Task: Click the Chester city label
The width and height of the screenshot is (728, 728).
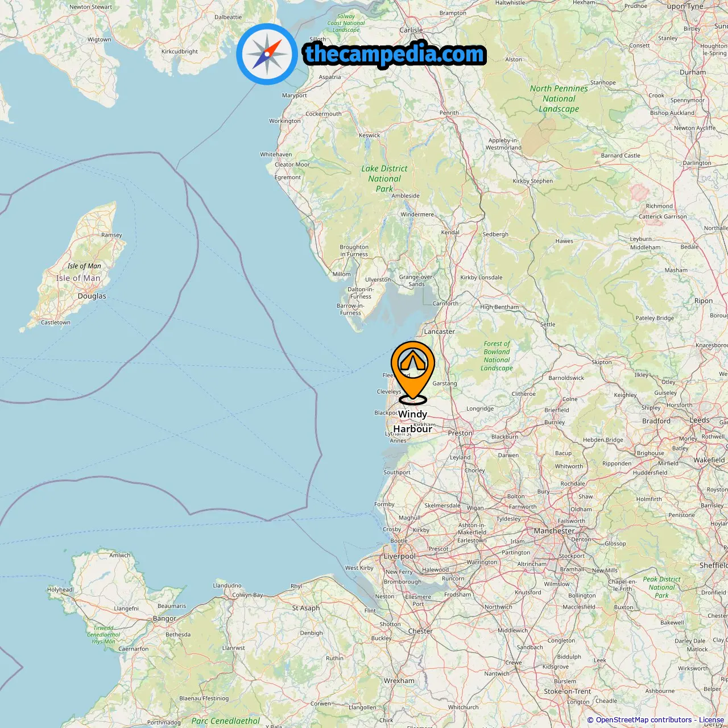Action: tap(420, 631)
